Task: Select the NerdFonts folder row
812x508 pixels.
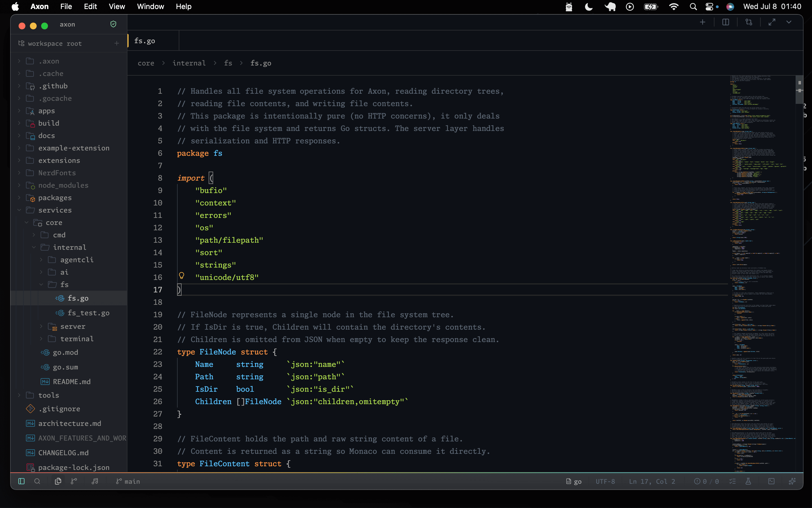Action: point(69,173)
